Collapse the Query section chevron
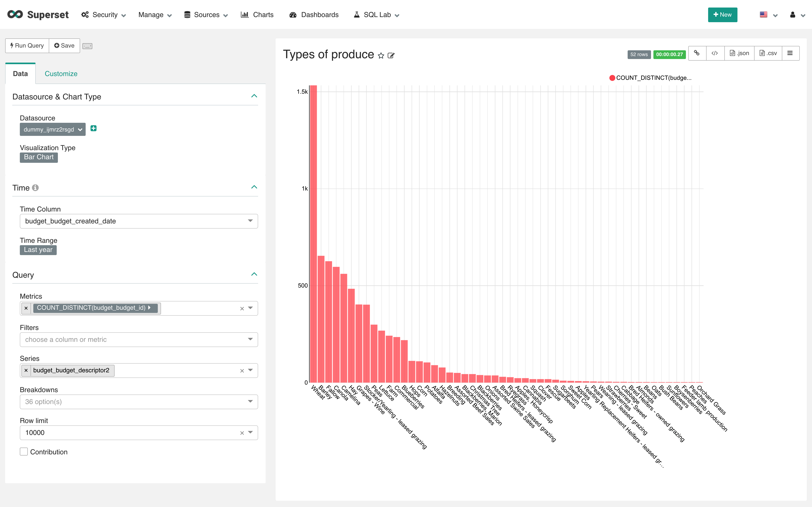This screenshot has width=812, height=507. click(x=254, y=274)
